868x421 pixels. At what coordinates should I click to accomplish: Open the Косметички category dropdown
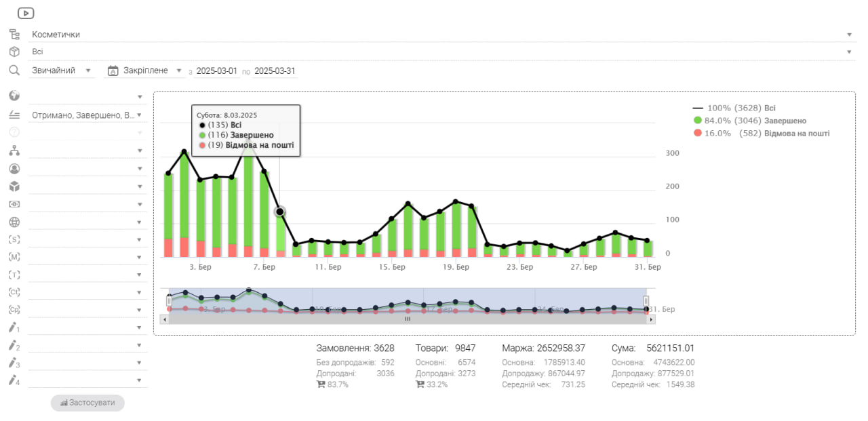[442, 35]
